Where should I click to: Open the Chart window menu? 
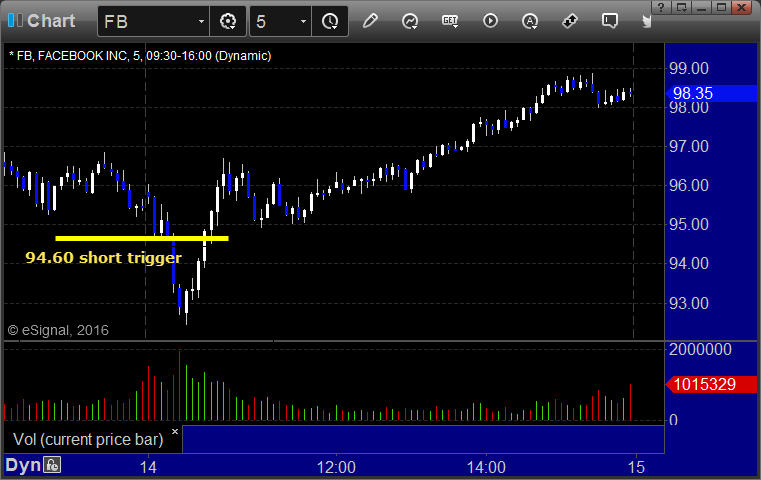[x=42, y=21]
